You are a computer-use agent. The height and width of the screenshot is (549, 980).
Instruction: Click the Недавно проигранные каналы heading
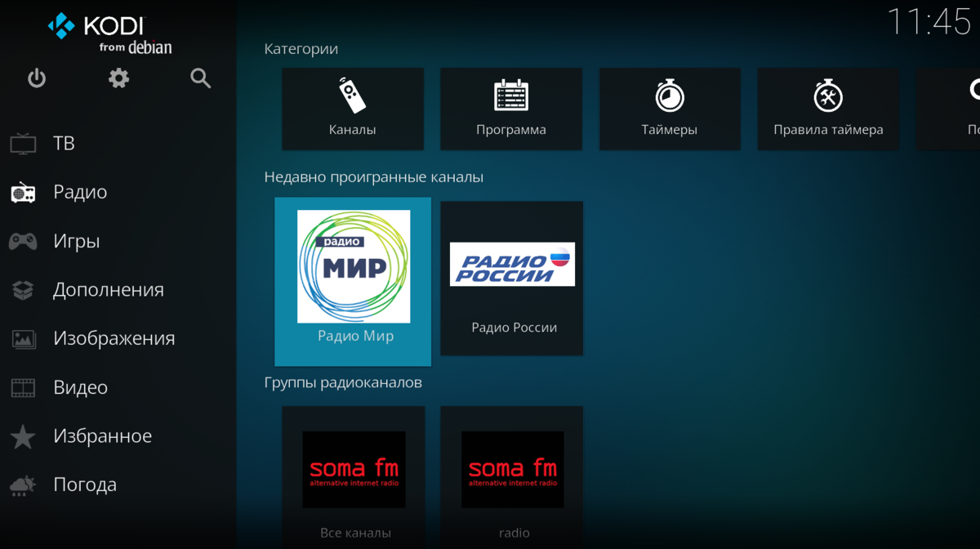pyautogui.click(x=374, y=176)
